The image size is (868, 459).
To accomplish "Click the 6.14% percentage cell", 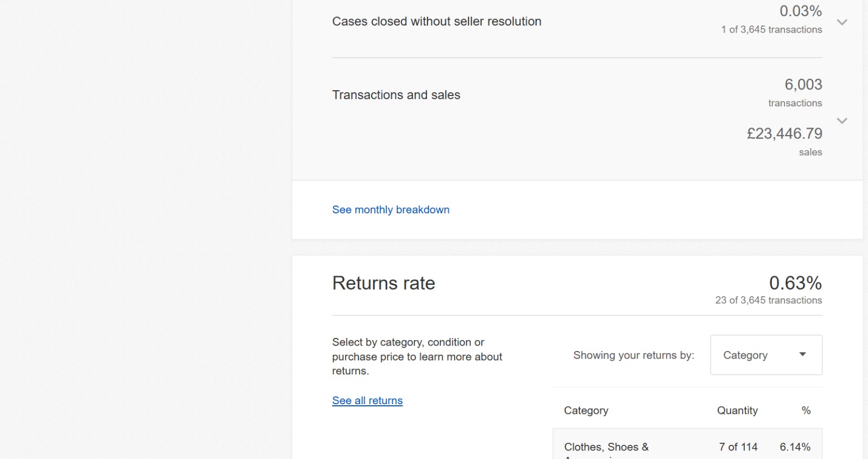I will pyautogui.click(x=795, y=447).
